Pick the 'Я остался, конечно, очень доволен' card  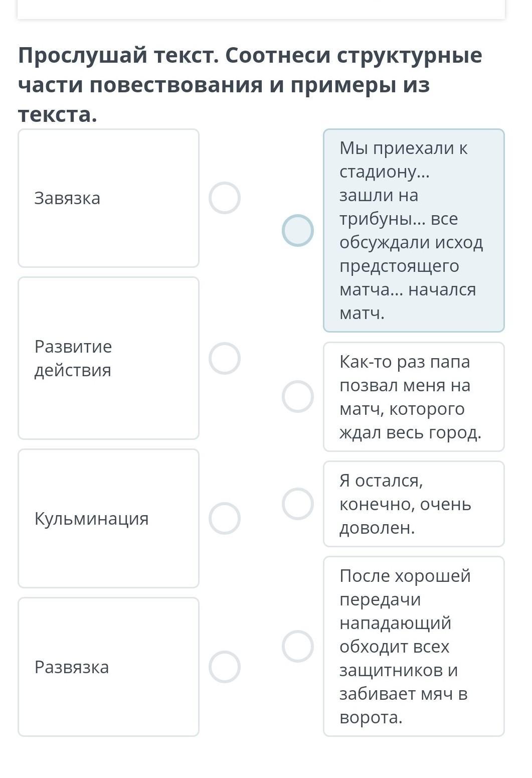[414, 504]
